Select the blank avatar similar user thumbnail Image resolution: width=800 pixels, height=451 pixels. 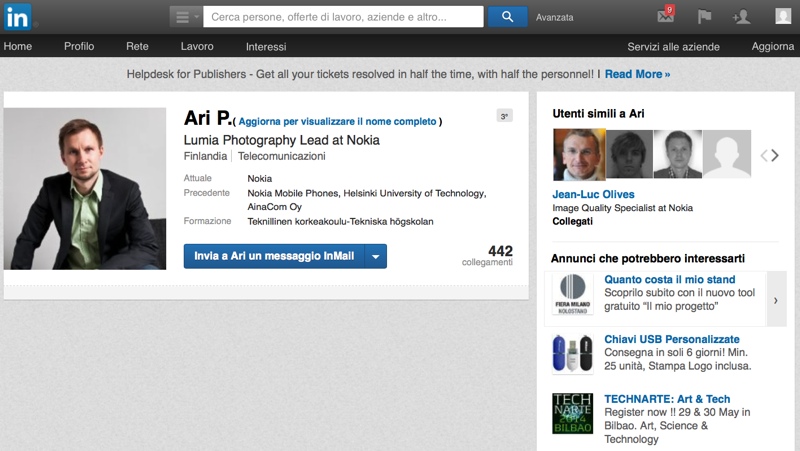pyautogui.click(x=727, y=154)
